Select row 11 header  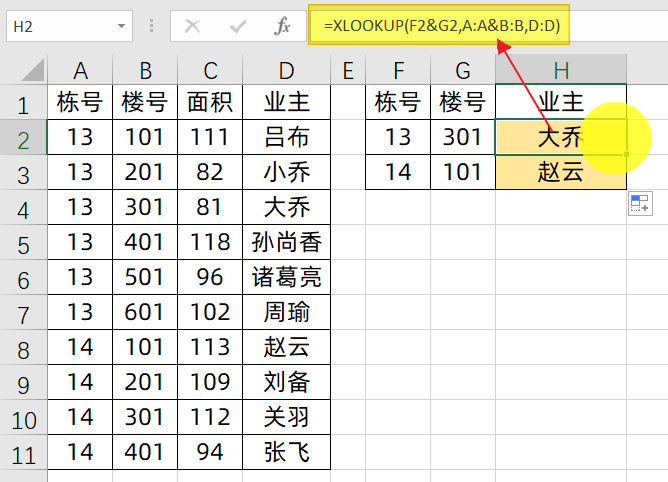[x=23, y=452]
